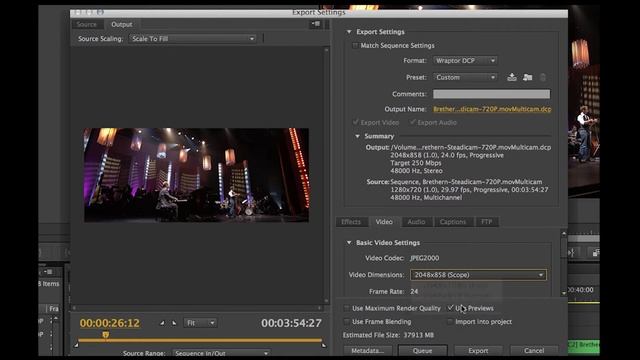Click the current timecode 00:00:26:12
Viewport: 640px width, 360px height.
point(109,323)
